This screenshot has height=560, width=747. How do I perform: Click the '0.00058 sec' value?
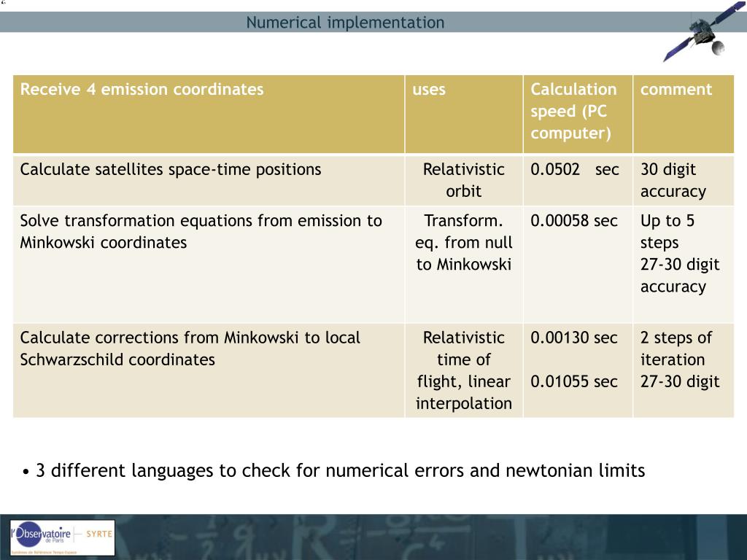point(573,221)
